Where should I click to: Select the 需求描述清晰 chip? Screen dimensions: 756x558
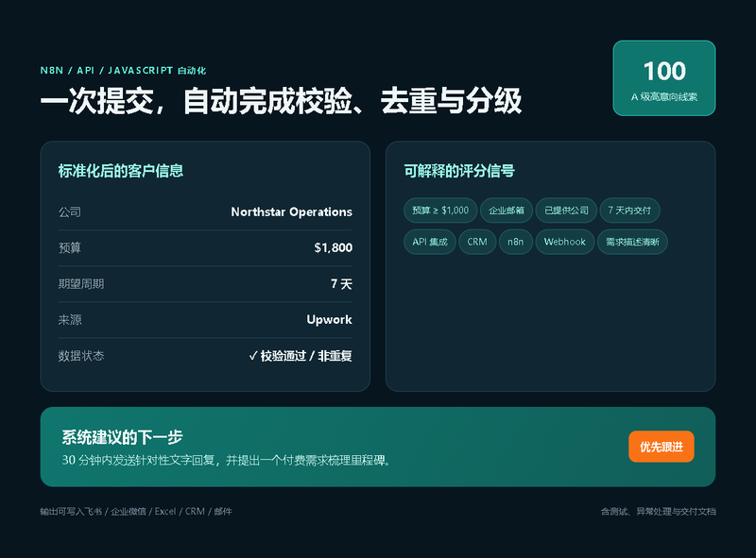point(632,242)
